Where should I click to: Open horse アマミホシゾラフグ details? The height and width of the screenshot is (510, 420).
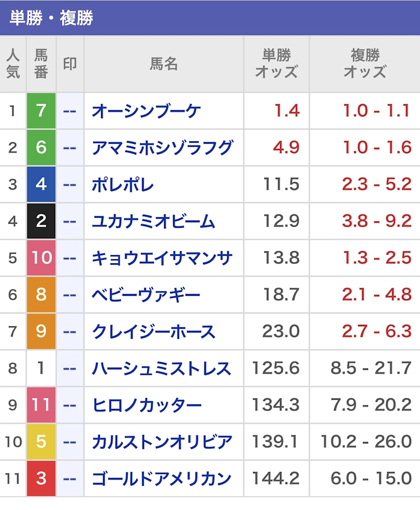(x=162, y=148)
